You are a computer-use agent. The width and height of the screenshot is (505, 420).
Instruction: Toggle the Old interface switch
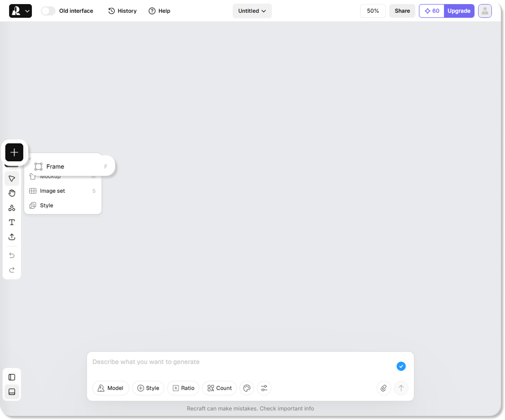pyautogui.click(x=48, y=11)
